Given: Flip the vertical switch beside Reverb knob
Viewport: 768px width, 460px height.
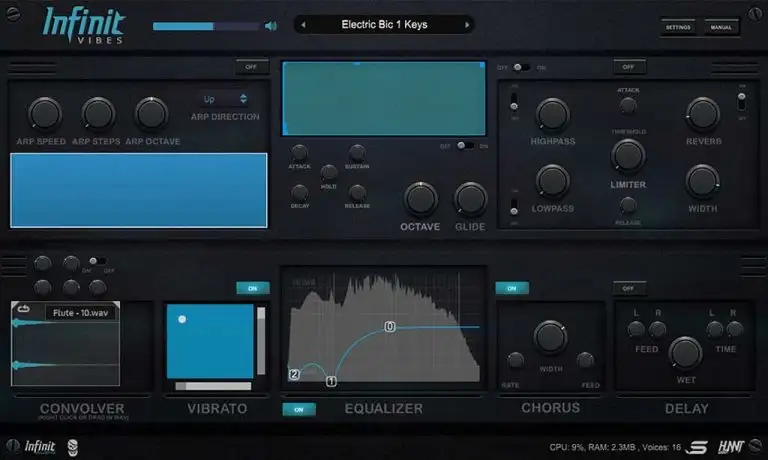Looking at the screenshot, I should [x=742, y=101].
